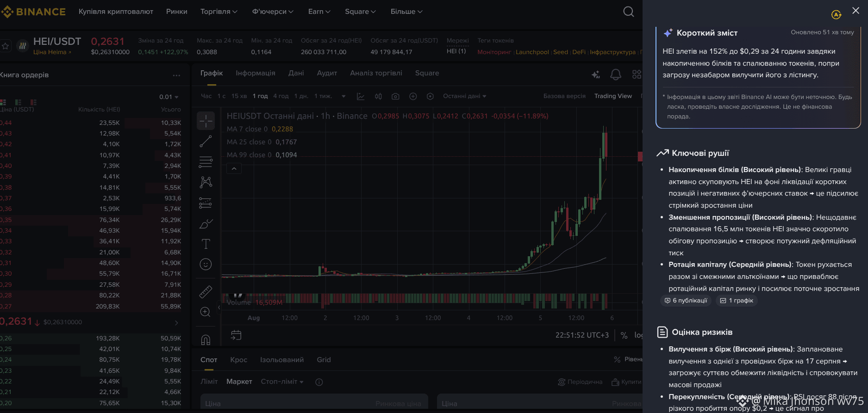Switch to Ізольований margin tab

click(x=282, y=360)
